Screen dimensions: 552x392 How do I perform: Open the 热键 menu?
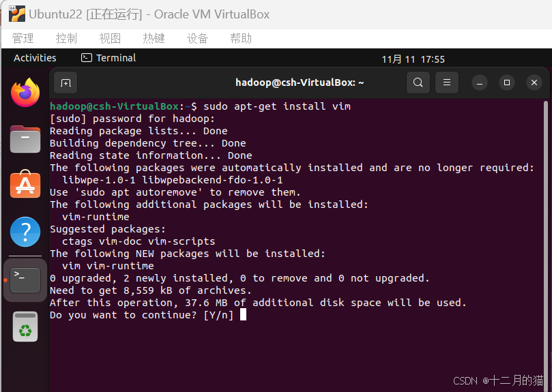[154, 38]
